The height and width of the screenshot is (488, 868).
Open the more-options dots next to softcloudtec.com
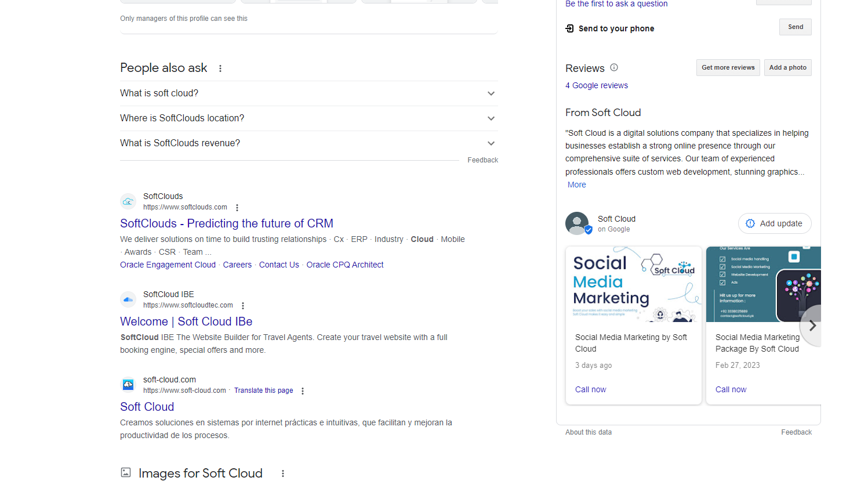pos(243,306)
